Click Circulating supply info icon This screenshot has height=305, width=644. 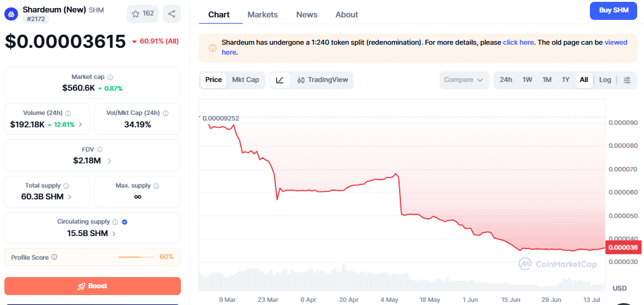[116, 222]
